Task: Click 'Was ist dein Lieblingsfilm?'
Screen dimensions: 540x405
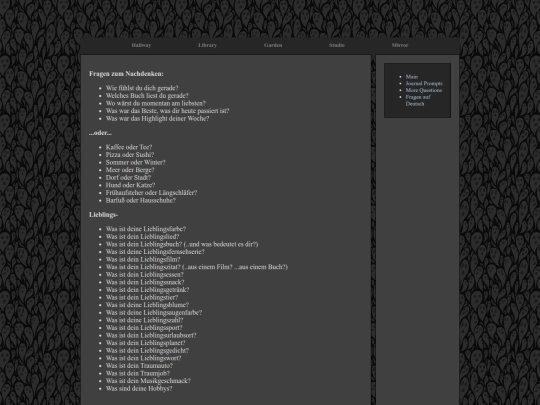Action: [x=143, y=259]
